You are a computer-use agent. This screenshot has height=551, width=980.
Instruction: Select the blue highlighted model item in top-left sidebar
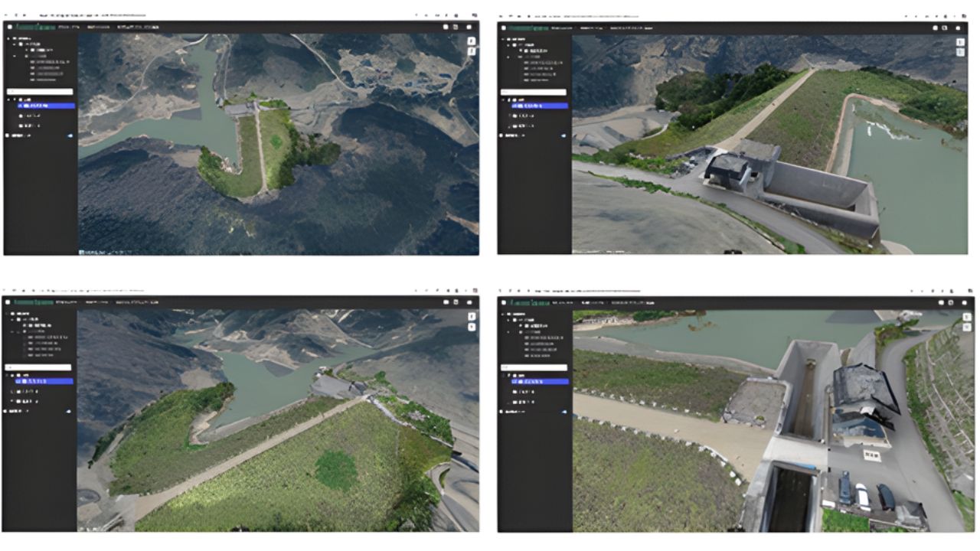pyautogui.click(x=47, y=106)
